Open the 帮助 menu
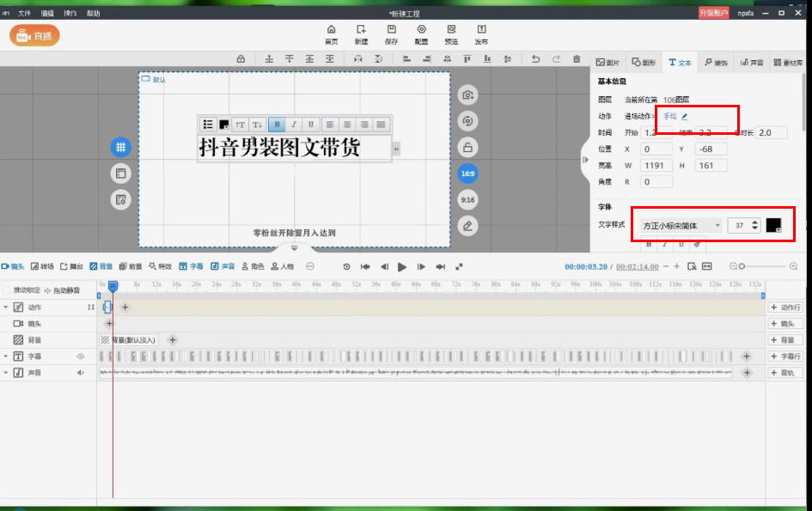Screen dimensions: 812x511 [93, 14]
